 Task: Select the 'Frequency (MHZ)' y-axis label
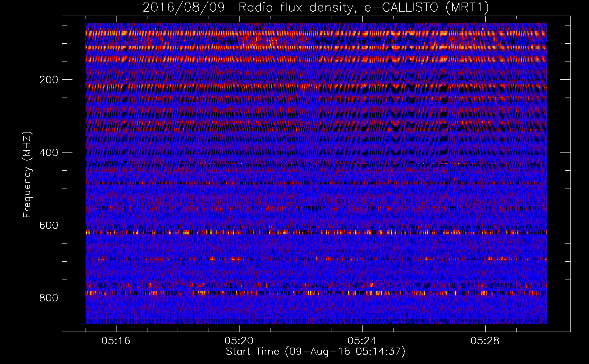[27, 175]
